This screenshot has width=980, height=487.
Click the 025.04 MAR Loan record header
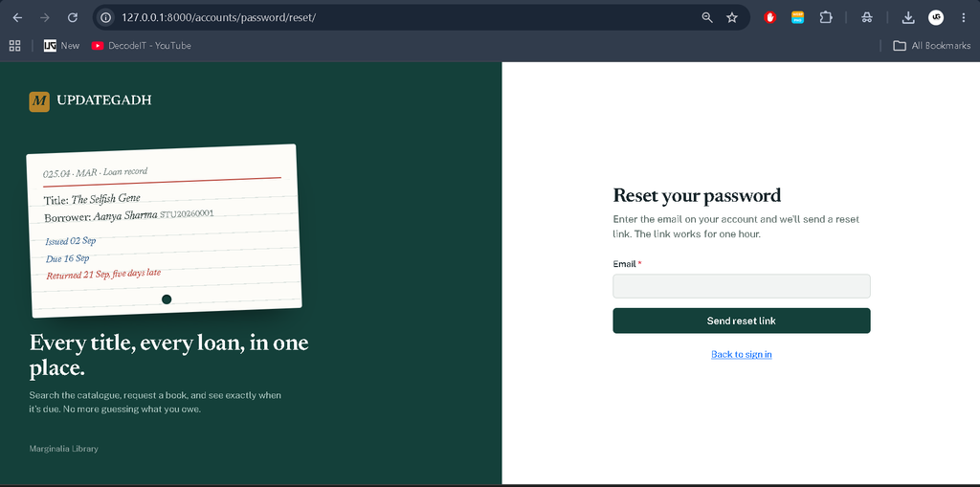tap(95, 172)
